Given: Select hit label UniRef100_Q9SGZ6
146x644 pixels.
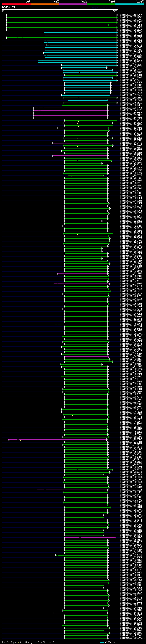Looking at the screenshot, I should tap(131, 35).
